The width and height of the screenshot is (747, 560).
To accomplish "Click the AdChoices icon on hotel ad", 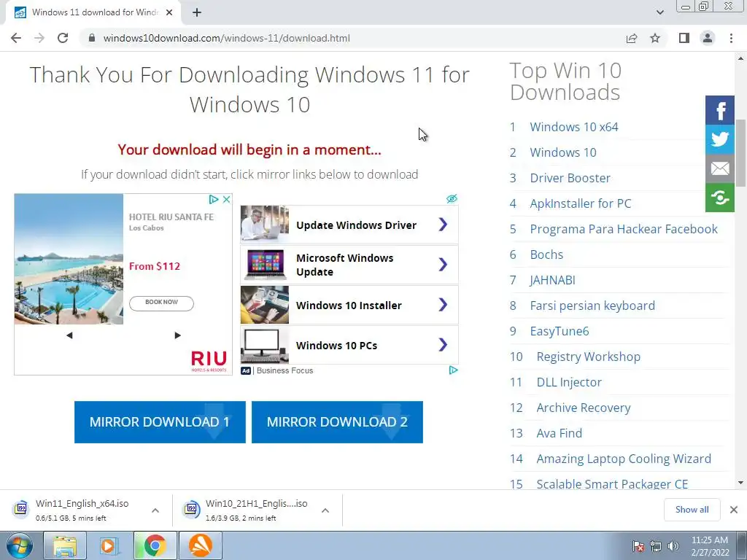I will point(214,200).
